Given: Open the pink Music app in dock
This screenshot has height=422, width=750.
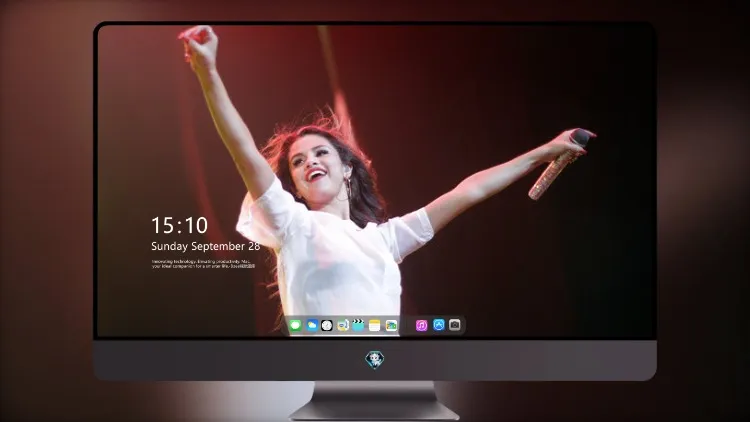Looking at the screenshot, I should click(x=421, y=325).
